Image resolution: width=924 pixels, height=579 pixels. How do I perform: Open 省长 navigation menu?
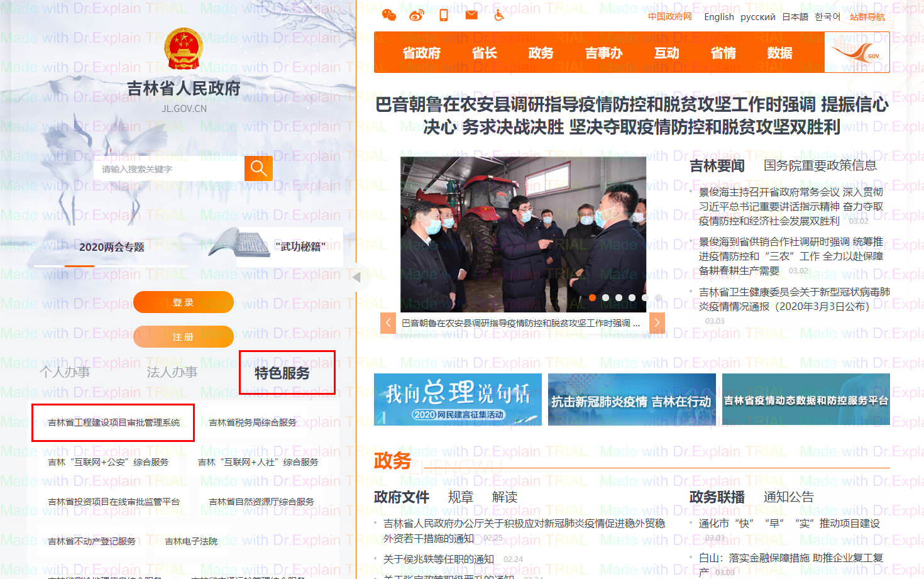point(485,53)
